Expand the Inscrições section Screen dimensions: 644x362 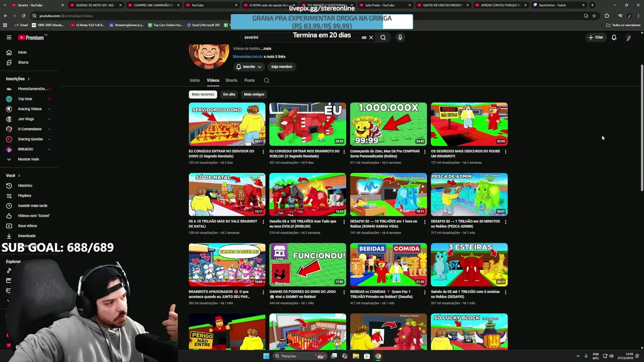pos(18,79)
